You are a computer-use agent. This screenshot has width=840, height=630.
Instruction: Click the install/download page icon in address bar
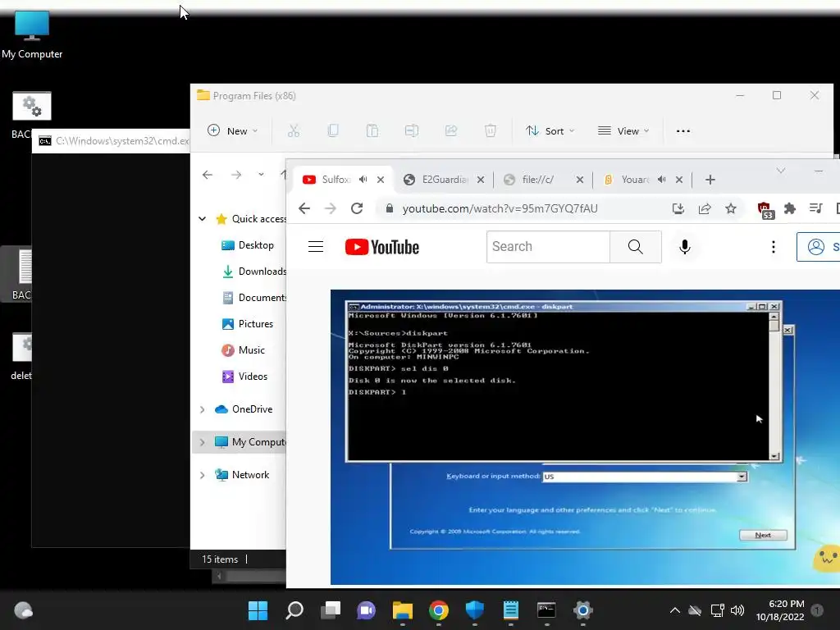point(678,208)
